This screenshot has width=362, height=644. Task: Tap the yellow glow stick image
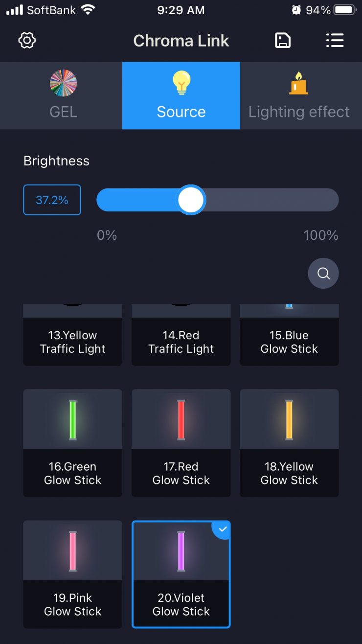[289, 419]
